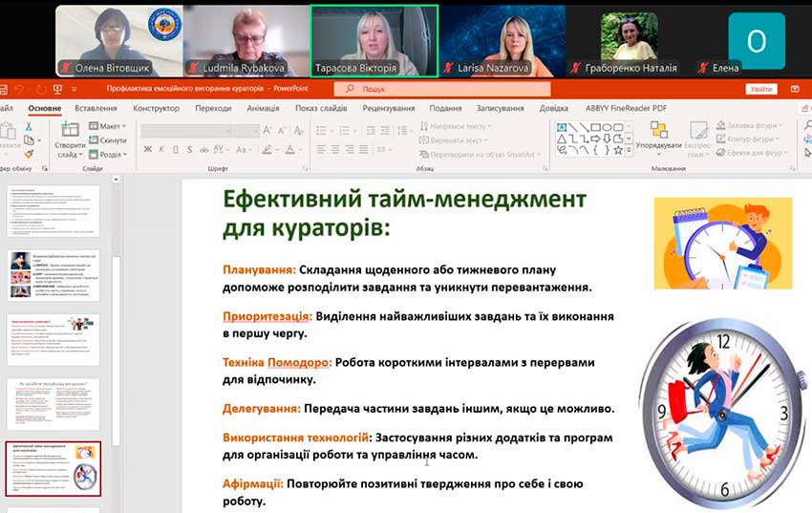Select the oval shape in gallery
The width and height of the screenshot is (812, 513).
tap(607, 127)
